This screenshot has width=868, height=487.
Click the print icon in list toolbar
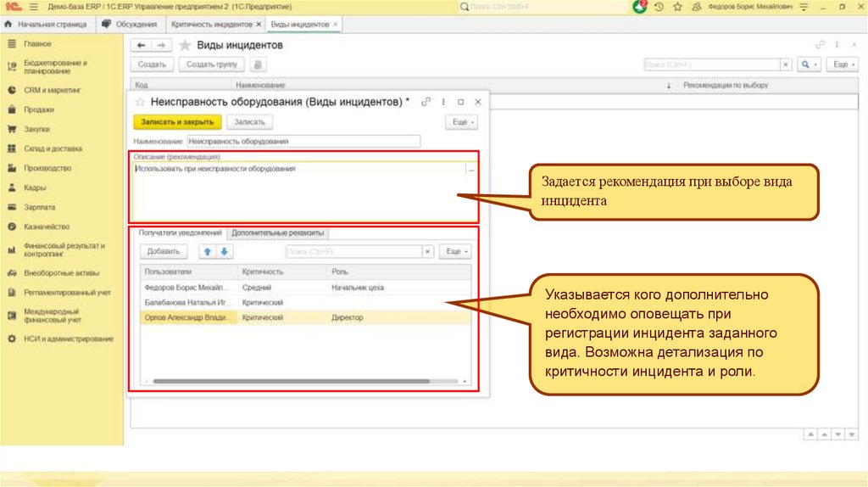[258, 64]
